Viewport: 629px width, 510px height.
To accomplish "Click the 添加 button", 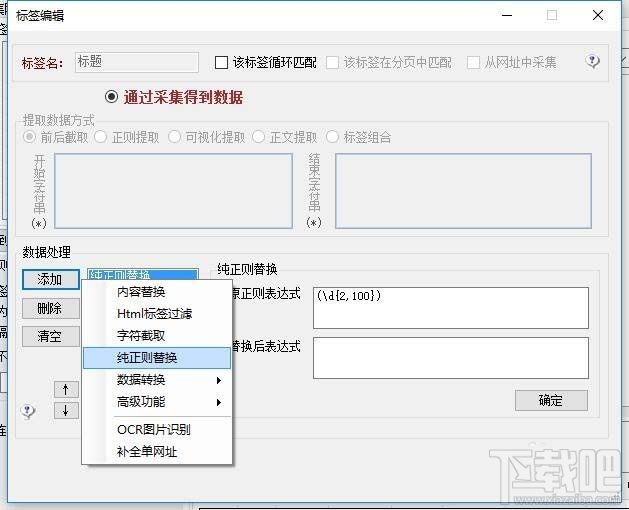I will coord(51,279).
